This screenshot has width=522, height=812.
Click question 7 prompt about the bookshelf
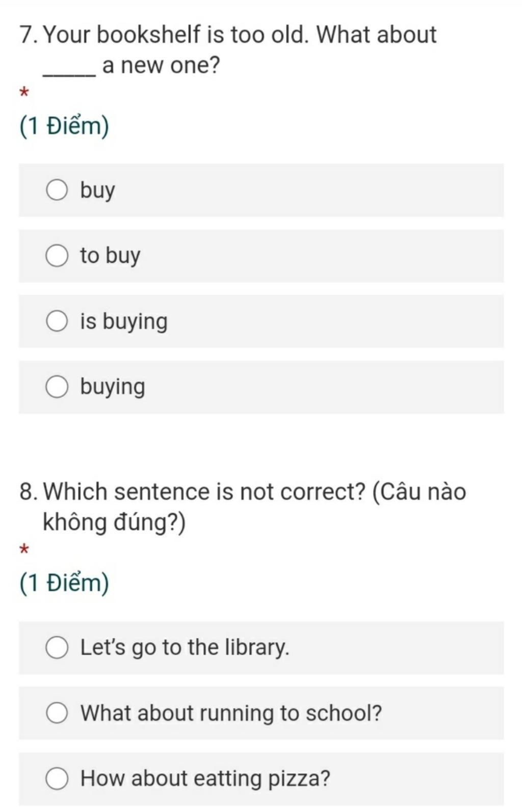coord(228,50)
